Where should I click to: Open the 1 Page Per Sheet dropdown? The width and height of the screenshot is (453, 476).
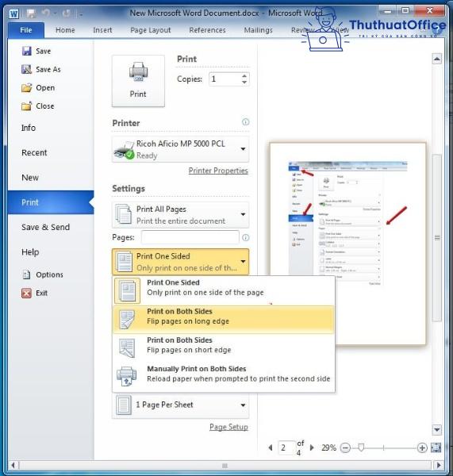[x=180, y=405]
